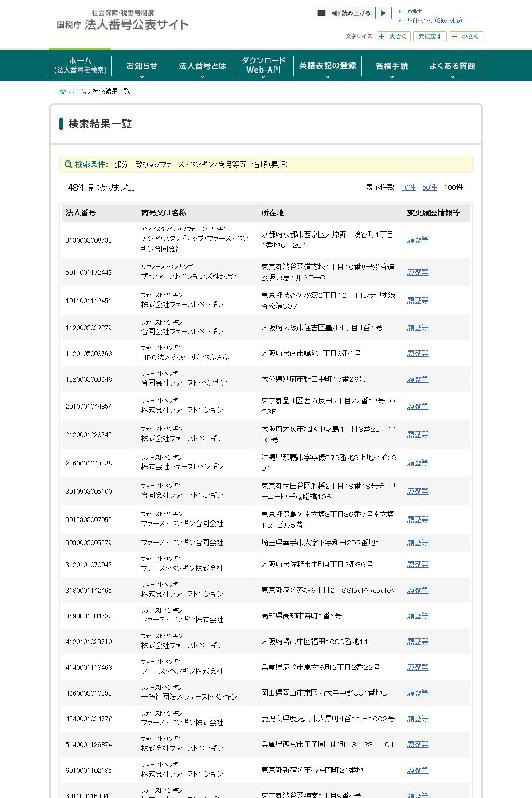This screenshot has height=798, width=532.
Task: Open 履歴等 for 4140001118468
Action: pyautogui.click(x=418, y=667)
